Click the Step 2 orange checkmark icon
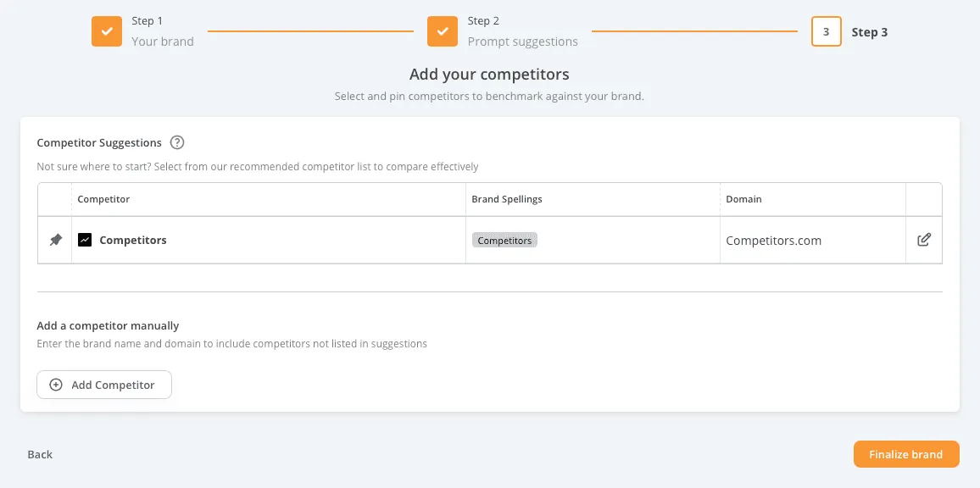This screenshot has width=980, height=488. (x=443, y=31)
